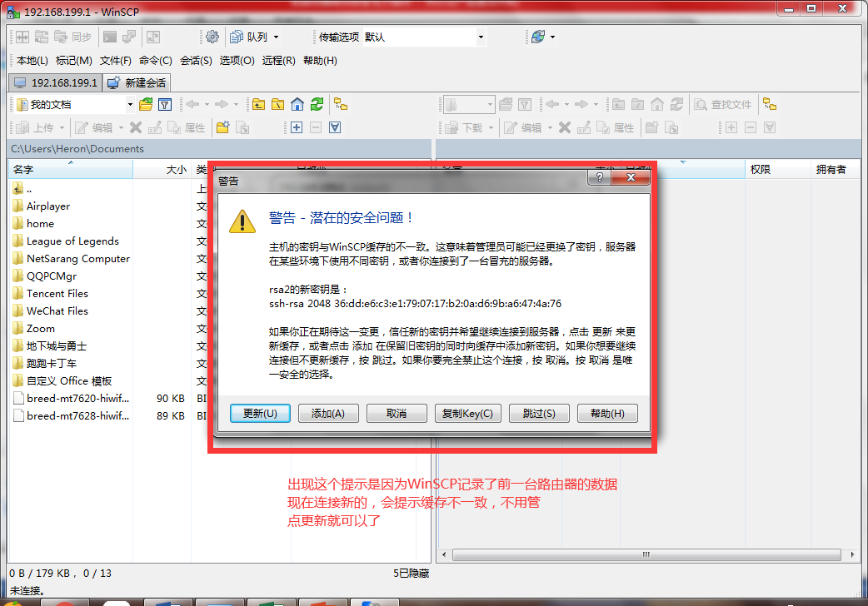Click remote panel horizontal scrollbar thumb

(x=646, y=554)
